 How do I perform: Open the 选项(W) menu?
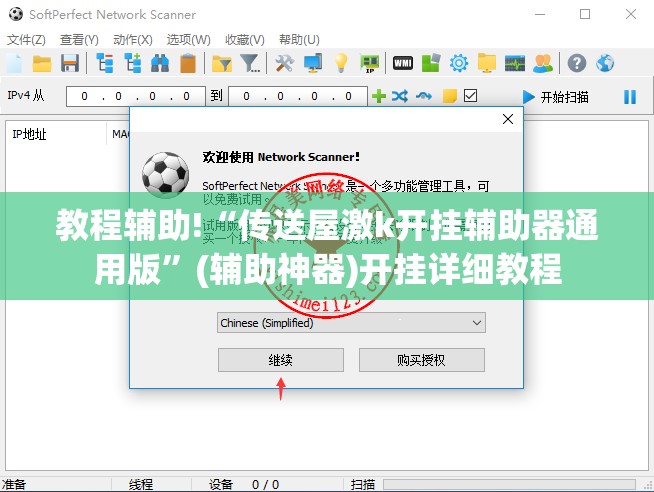[189, 40]
